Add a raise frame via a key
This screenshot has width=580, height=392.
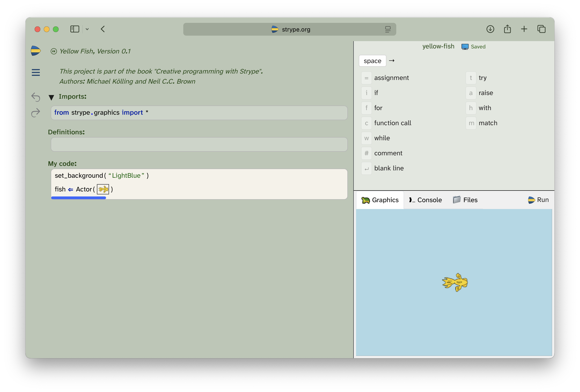point(471,93)
